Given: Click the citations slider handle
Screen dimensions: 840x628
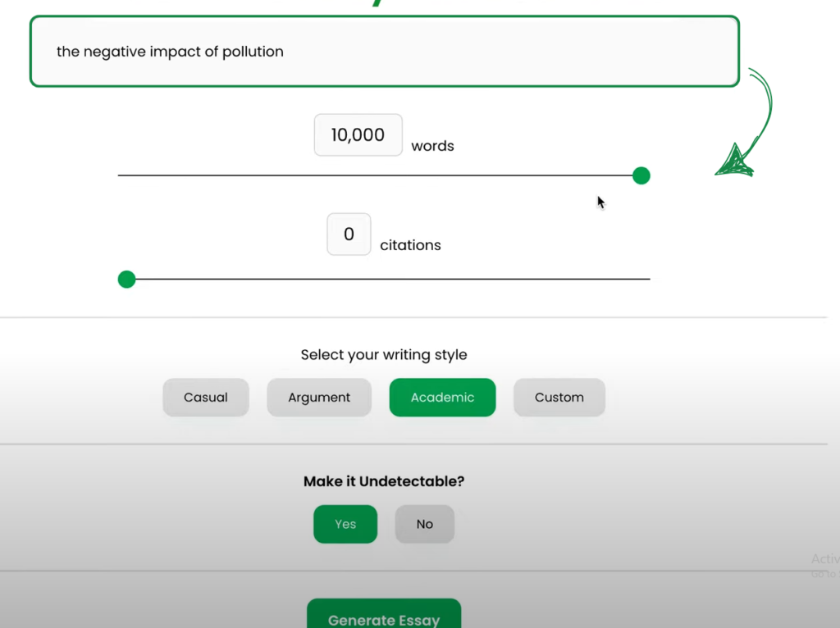Looking at the screenshot, I should point(126,280).
